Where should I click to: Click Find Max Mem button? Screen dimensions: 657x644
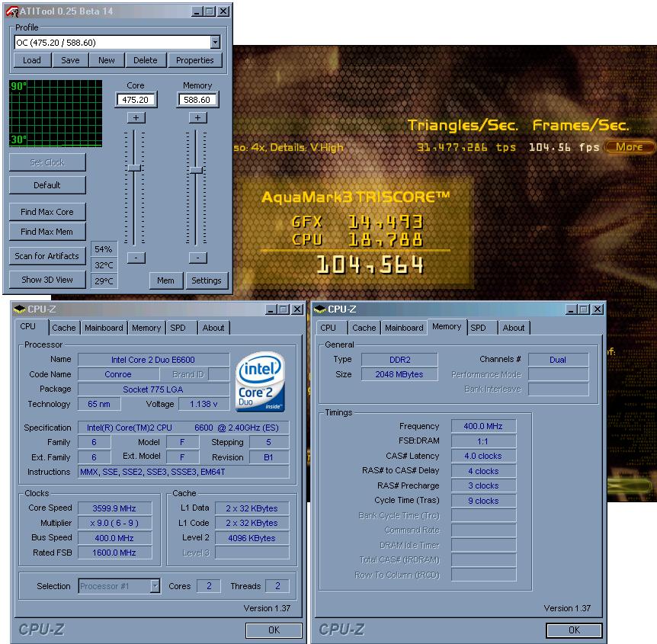(47, 232)
